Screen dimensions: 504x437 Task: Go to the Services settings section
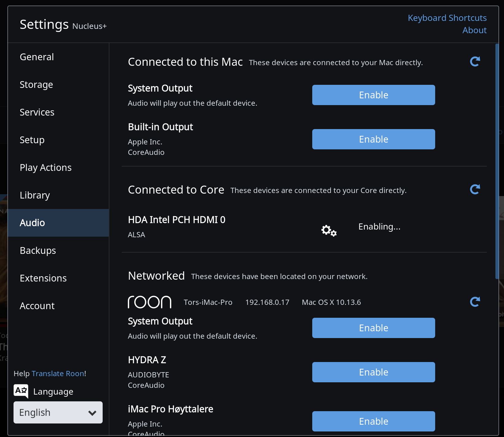58,112
